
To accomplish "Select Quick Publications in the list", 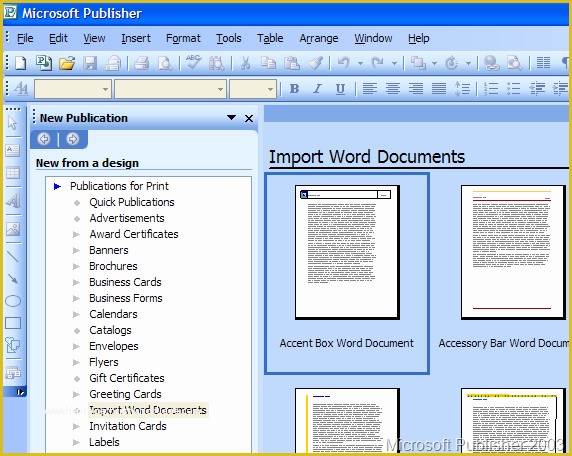I will [132, 202].
